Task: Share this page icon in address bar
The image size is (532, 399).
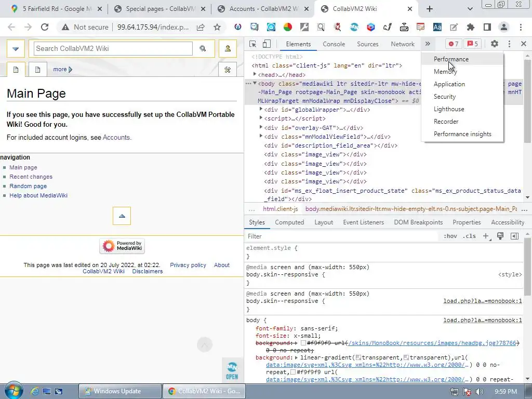Action: [x=201, y=27]
